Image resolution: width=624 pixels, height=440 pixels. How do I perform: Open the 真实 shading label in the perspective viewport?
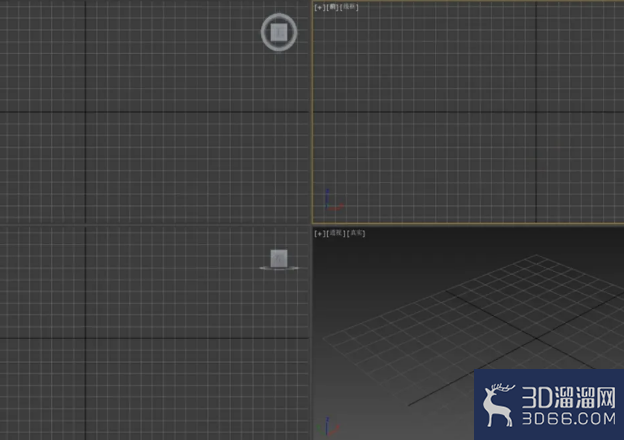[356, 233]
